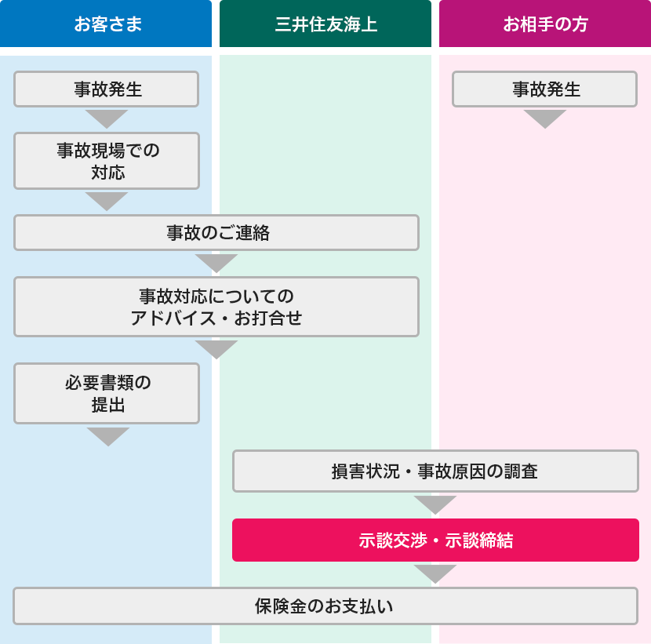Click the 損害状況・事故原因の調査 box
This screenshot has height=644, width=651.
[435, 471]
